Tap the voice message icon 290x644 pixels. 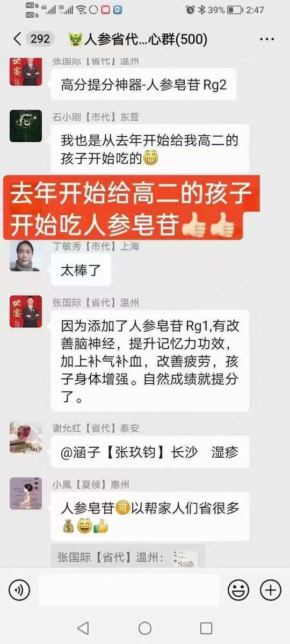point(19,590)
